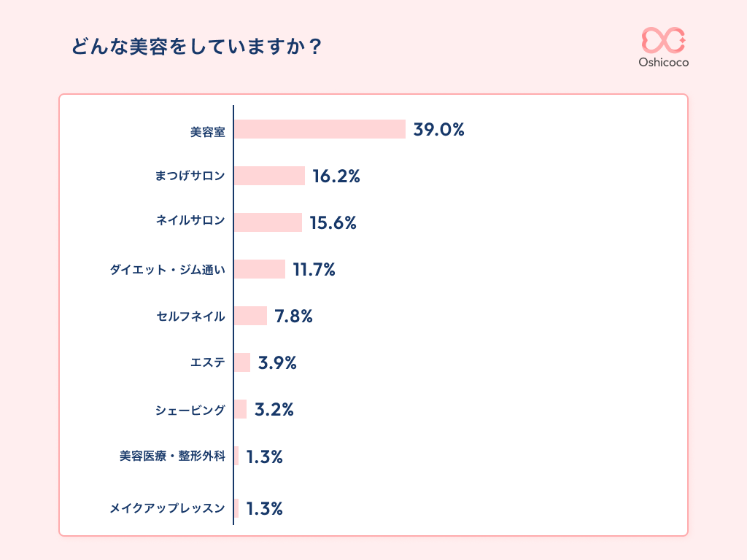Click the まつげサロン bar
747x560 pixels.
pyautogui.click(x=269, y=176)
